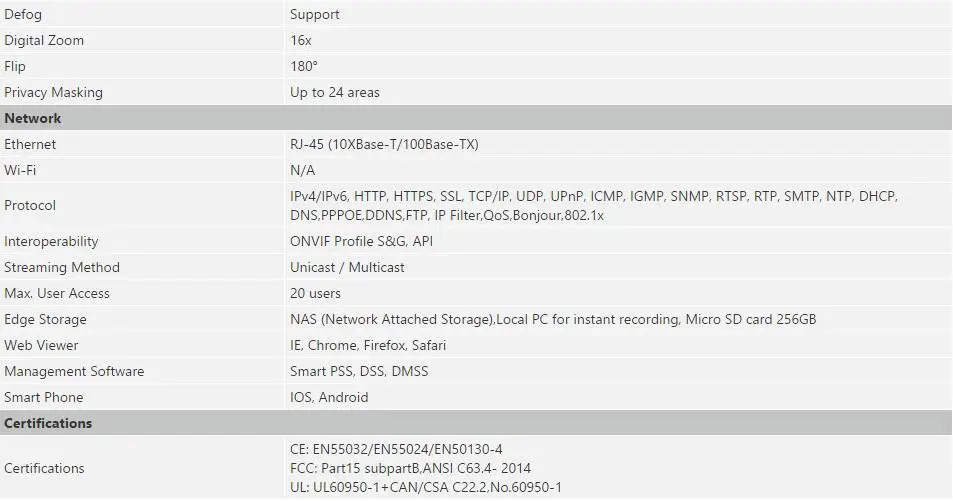Click the Digital Zoom 16x value
953x501 pixels.
click(301, 41)
